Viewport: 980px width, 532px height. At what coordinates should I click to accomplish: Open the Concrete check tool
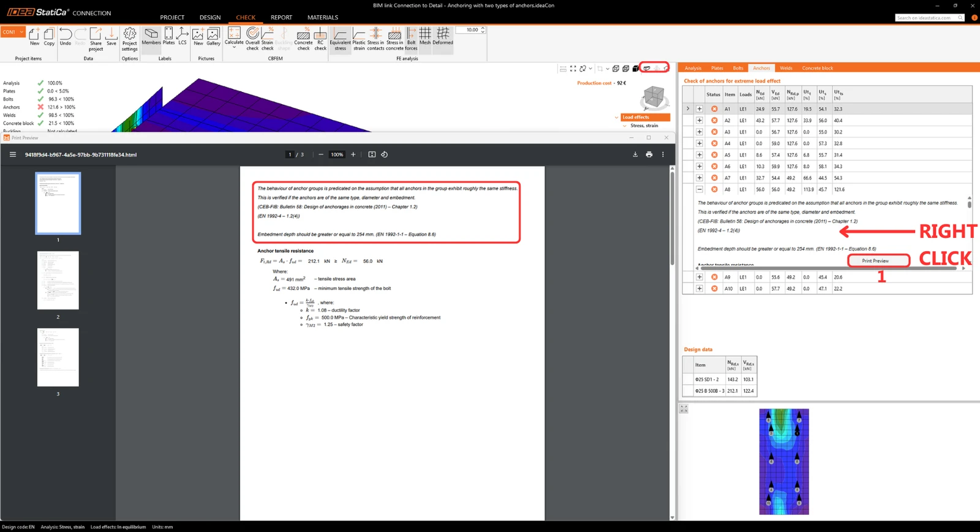(303, 39)
